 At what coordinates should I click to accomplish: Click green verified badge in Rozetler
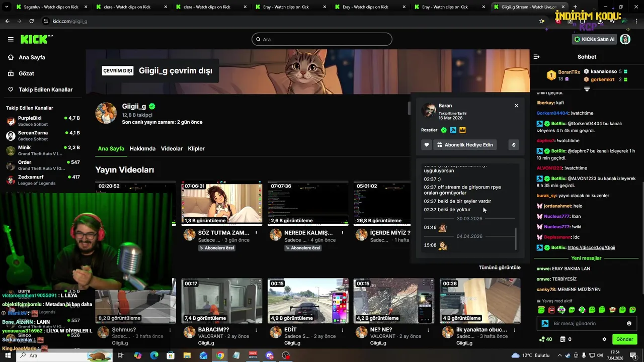pos(444,130)
